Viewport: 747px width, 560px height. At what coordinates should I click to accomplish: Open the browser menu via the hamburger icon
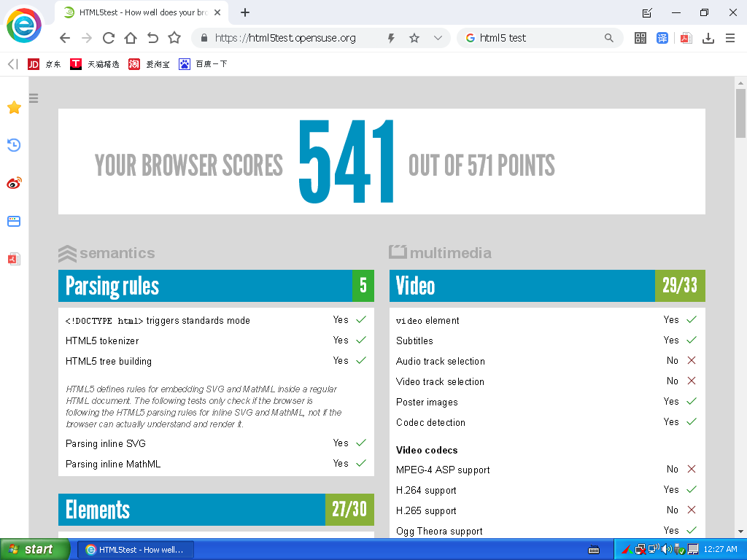(x=729, y=37)
